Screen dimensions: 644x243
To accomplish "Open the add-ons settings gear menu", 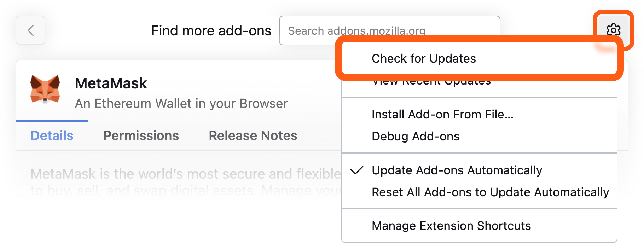I will point(614,30).
